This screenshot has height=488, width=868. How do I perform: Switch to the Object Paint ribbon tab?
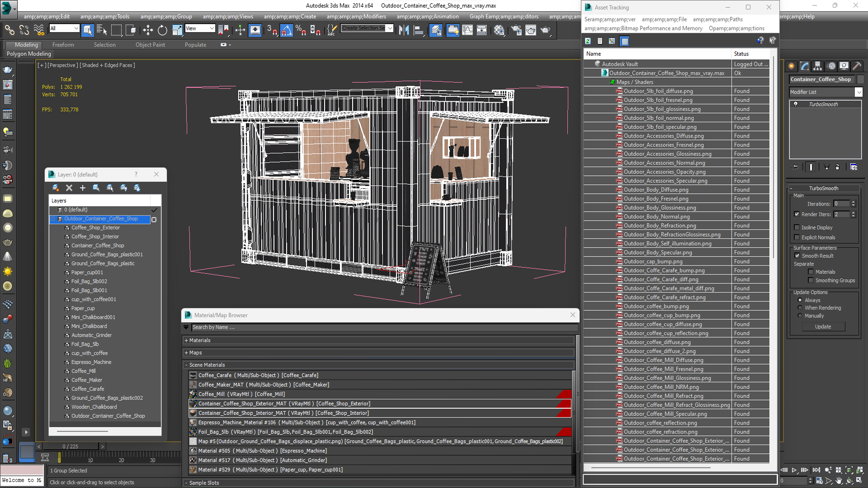coord(150,45)
